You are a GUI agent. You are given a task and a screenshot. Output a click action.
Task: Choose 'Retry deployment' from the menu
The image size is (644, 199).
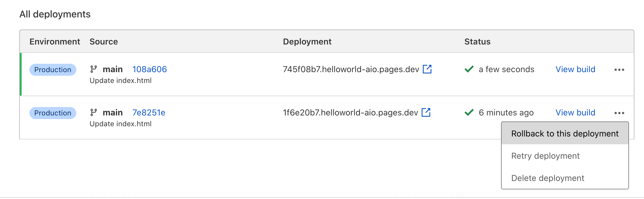[545, 156]
